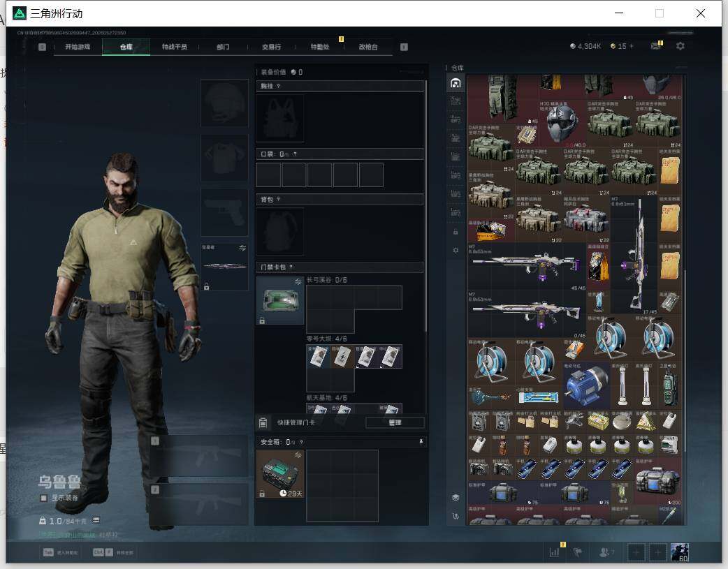Click the first empty pocket slot
728x569 pixels.
[268, 175]
